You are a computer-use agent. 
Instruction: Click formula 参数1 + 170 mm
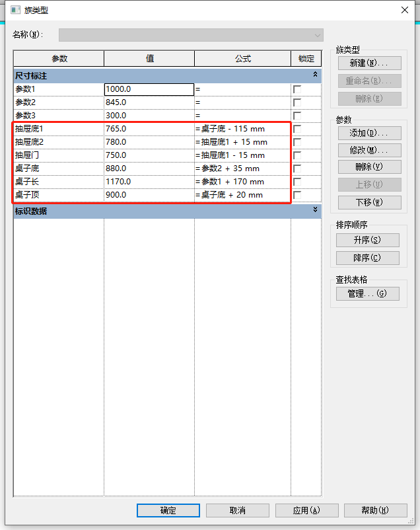tap(232, 182)
